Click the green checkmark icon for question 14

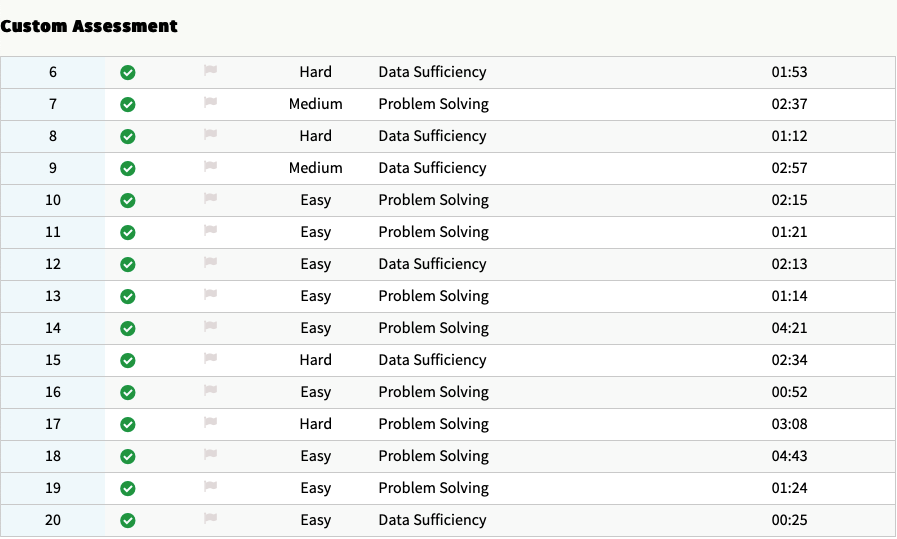tap(128, 328)
